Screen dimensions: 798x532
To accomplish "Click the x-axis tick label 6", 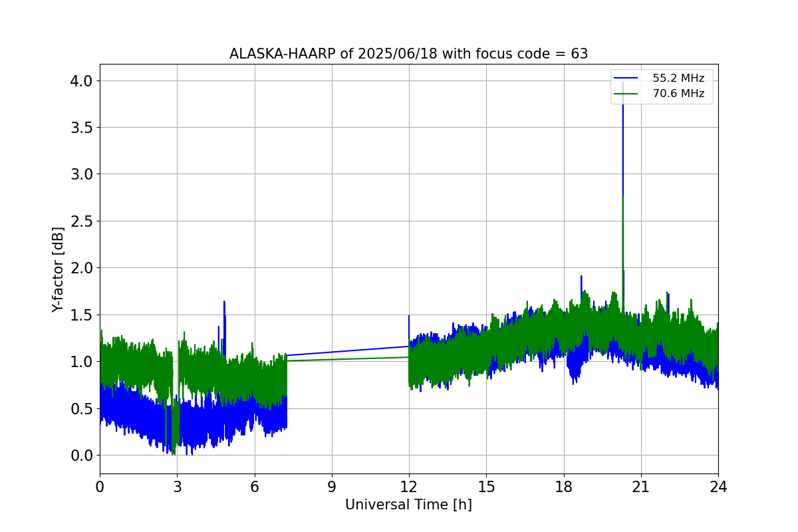I will [x=254, y=487].
